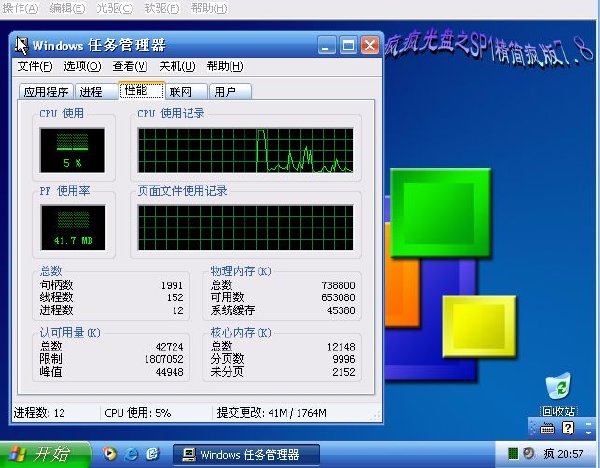Click the language bar help question-mark icon

[568, 428]
